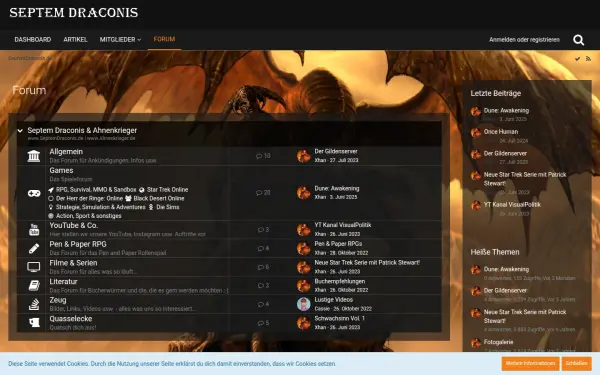Open the Quasselecke forum
Image resolution: width=600 pixels, height=375 pixels.
71,319
